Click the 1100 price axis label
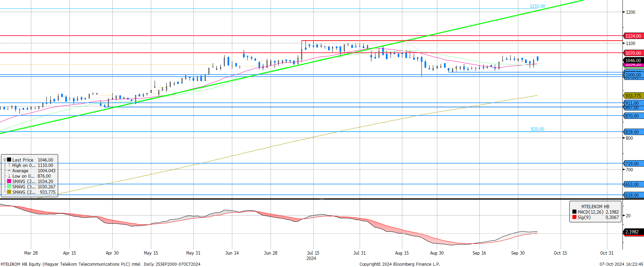Screen dimensions: 644x267 pyautogui.click(x=631, y=43)
